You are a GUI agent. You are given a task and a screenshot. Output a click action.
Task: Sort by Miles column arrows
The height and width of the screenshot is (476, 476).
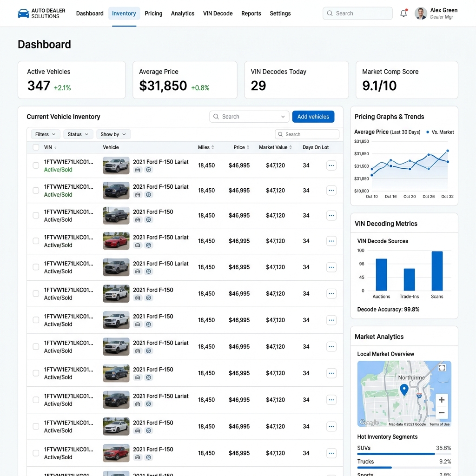click(x=212, y=147)
